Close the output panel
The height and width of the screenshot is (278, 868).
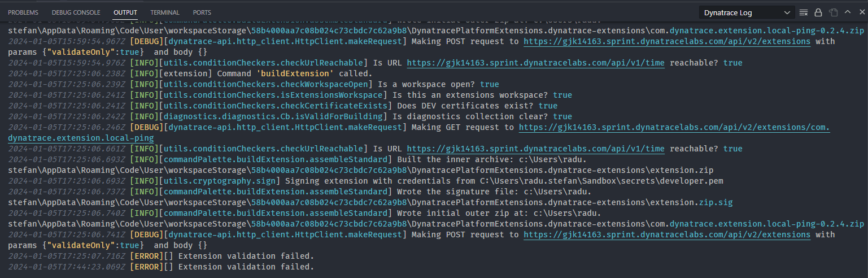[861, 12]
